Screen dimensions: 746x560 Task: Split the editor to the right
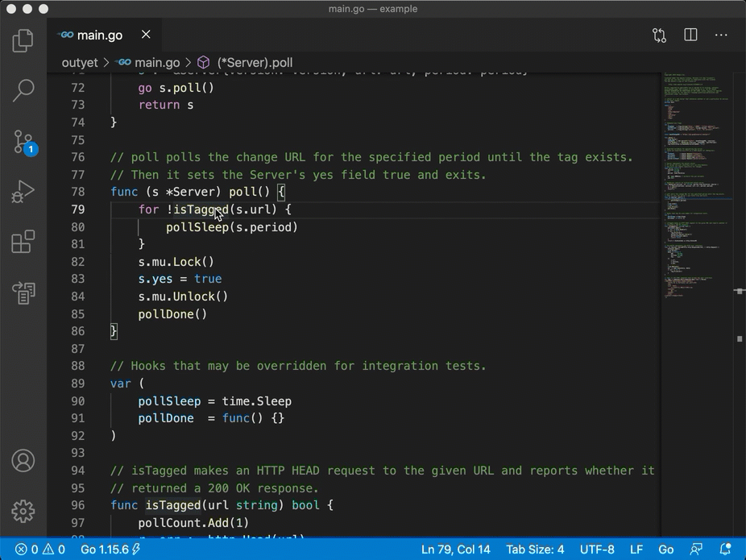click(x=690, y=35)
